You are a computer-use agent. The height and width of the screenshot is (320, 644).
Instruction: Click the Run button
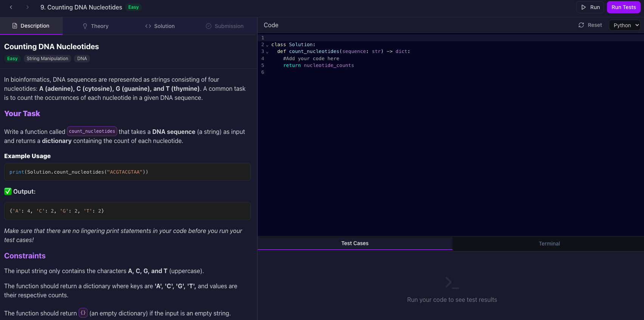coord(590,7)
